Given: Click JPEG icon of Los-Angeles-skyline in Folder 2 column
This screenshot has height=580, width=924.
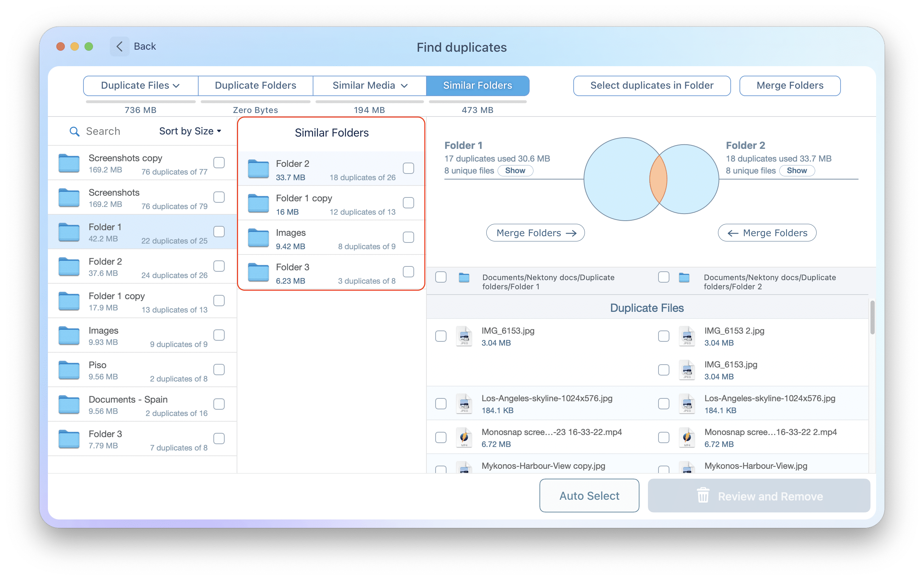Looking at the screenshot, I should coord(687,404).
